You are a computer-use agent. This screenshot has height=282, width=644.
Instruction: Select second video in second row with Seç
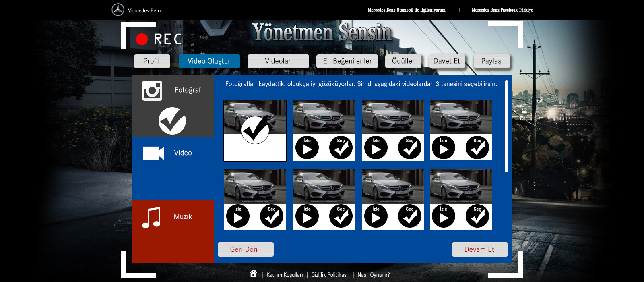[x=341, y=216]
